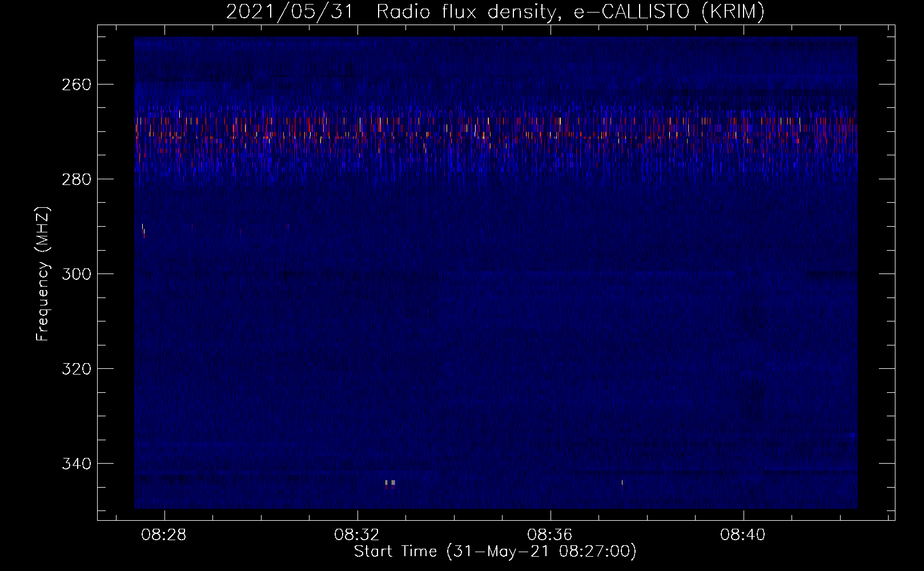Click the 08:40 time tick label
The image size is (924, 571).
coord(743,535)
